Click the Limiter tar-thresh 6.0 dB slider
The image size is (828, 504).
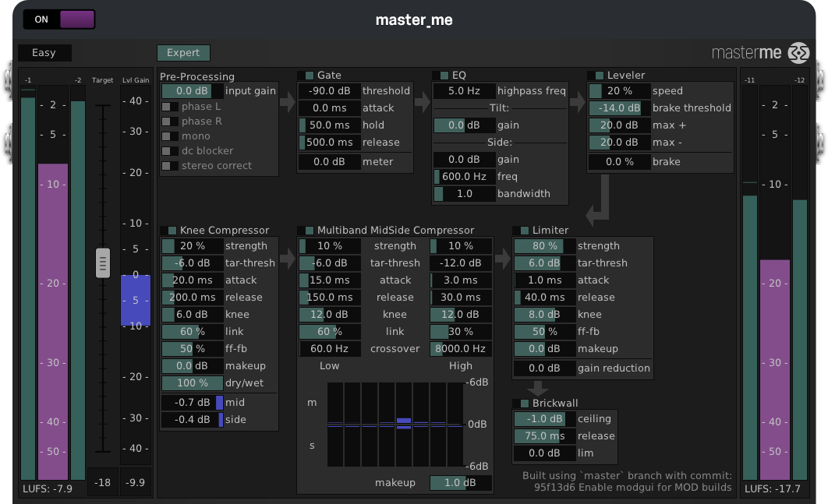pyautogui.click(x=544, y=263)
